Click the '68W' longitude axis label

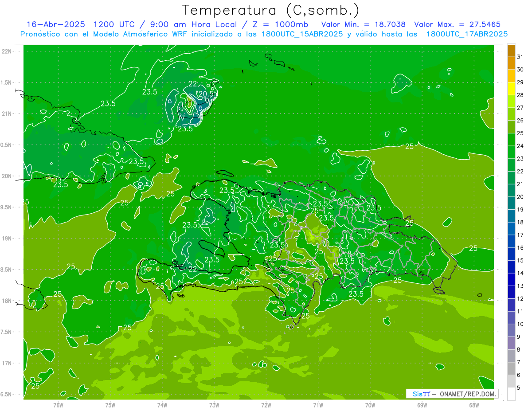(x=474, y=405)
